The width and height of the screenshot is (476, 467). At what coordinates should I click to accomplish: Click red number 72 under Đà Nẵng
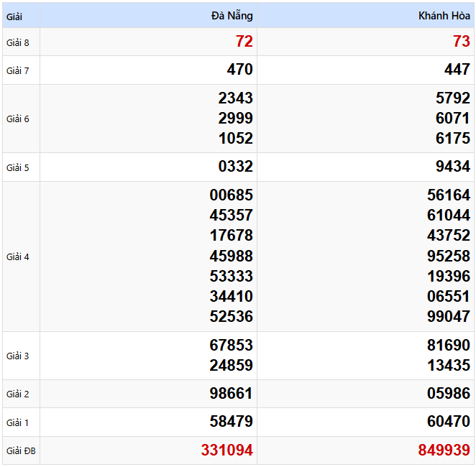(x=244, y=42)
